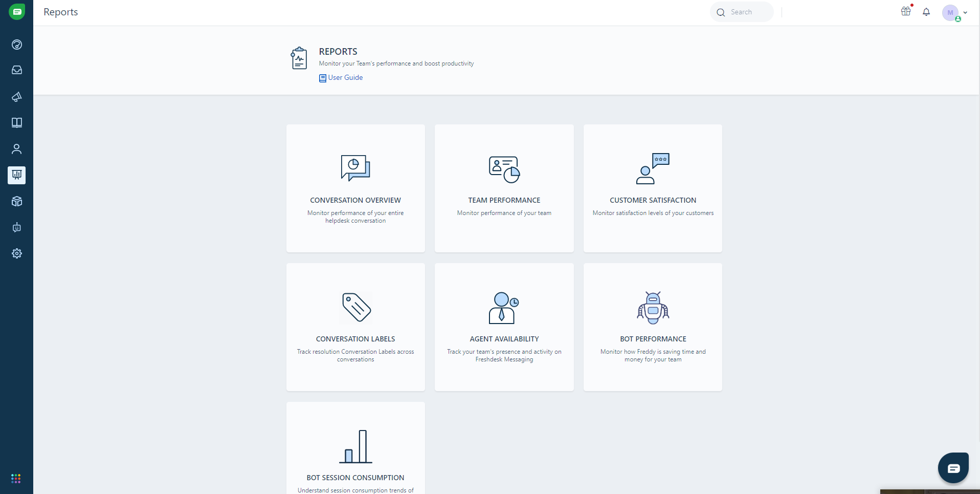Click the Bot Performance robot icon
Image resolution: width=980 pixels, height=494 pixels.
coord(653,308)
